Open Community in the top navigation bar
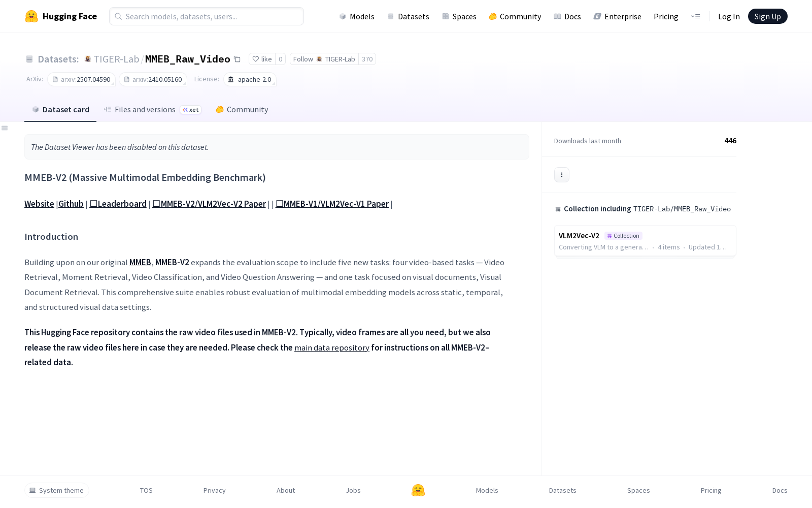The image size is (812, 508). pyautogui.click(x=515, y=16)
